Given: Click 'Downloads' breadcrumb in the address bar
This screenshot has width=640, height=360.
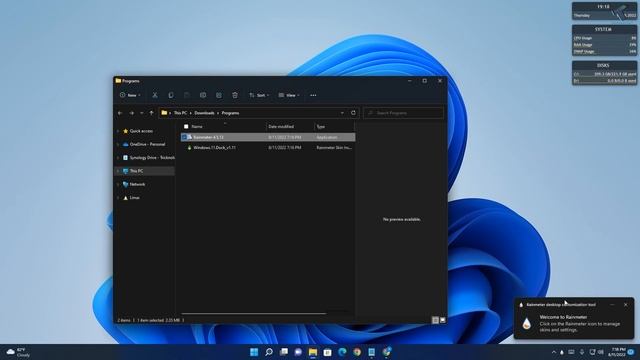Looking at the screenshot, I should click(x=204, y=113).
